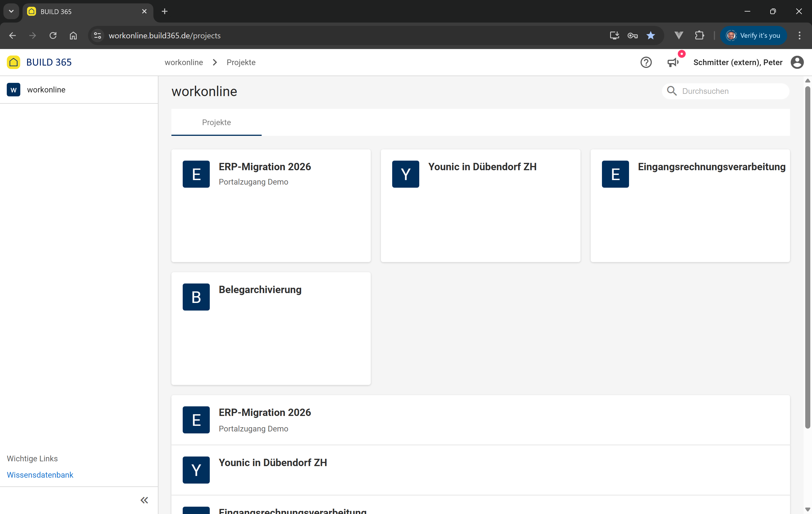Reload the page
The image size is (812, 514).
[x=53, y=36]
